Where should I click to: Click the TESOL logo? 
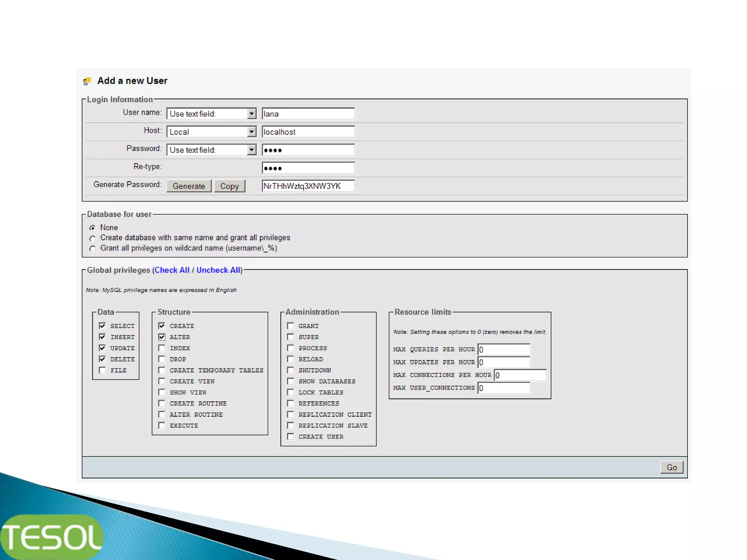pyautogui.click(x=52, y=537)
